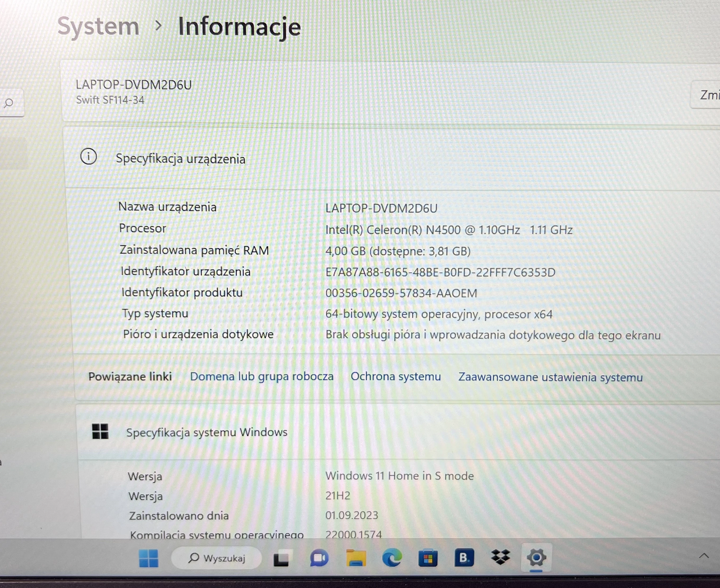Select the install date 01.09.2023

point(352,515)
